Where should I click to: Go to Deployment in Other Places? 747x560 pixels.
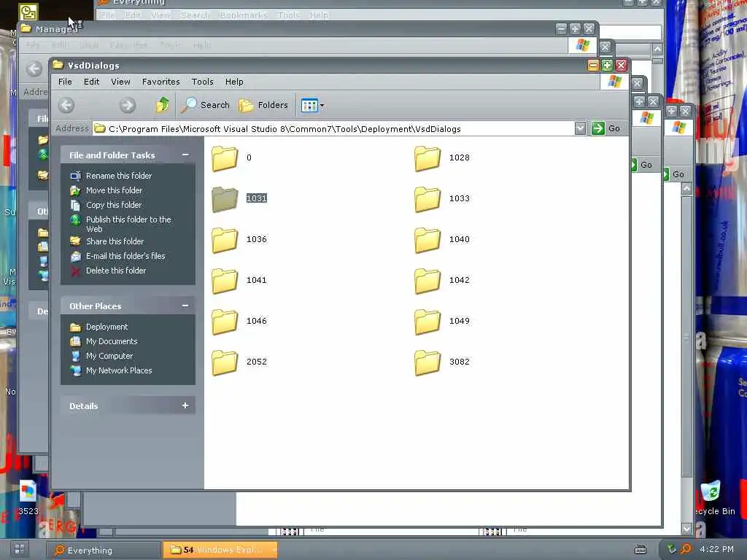[x=107, y=327]
